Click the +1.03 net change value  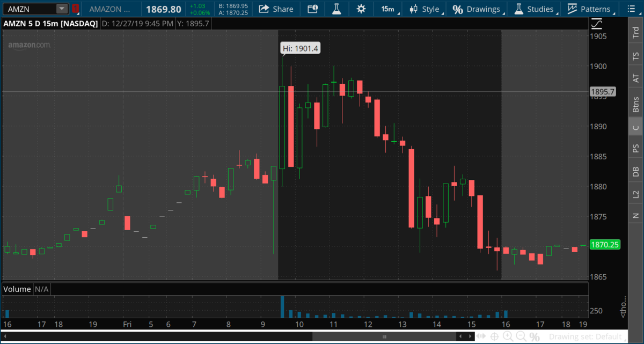pos(198,6)
